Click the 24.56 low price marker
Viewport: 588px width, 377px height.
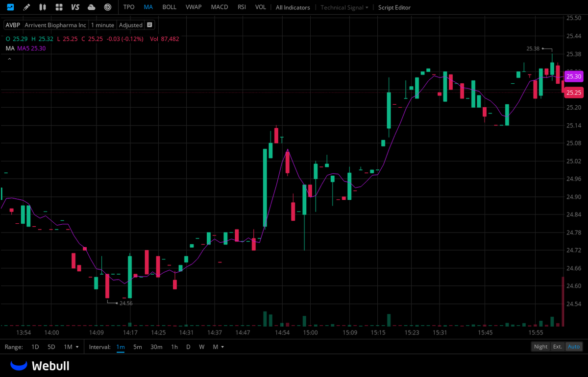[x=126, y=303]
